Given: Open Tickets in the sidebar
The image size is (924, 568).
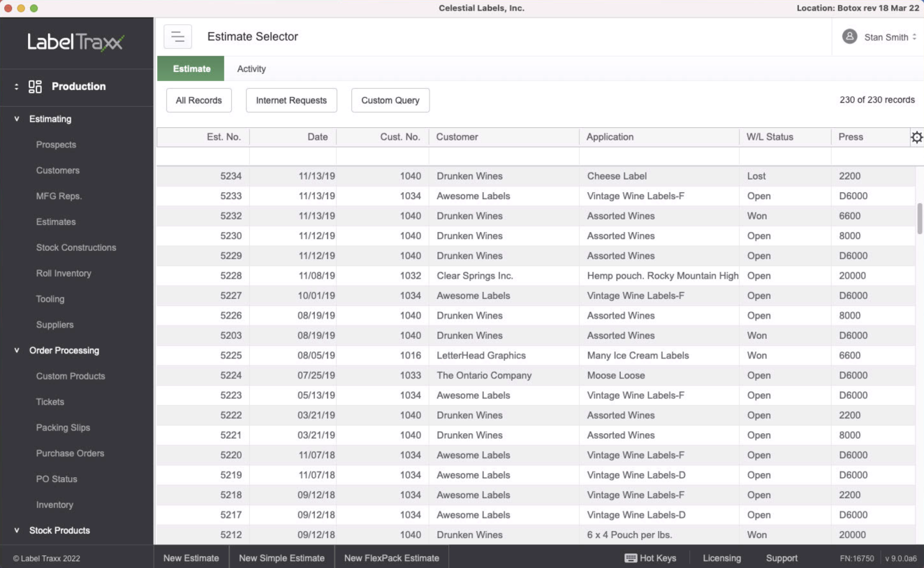Looking at the screenshot, I should [x=50, y=402].
